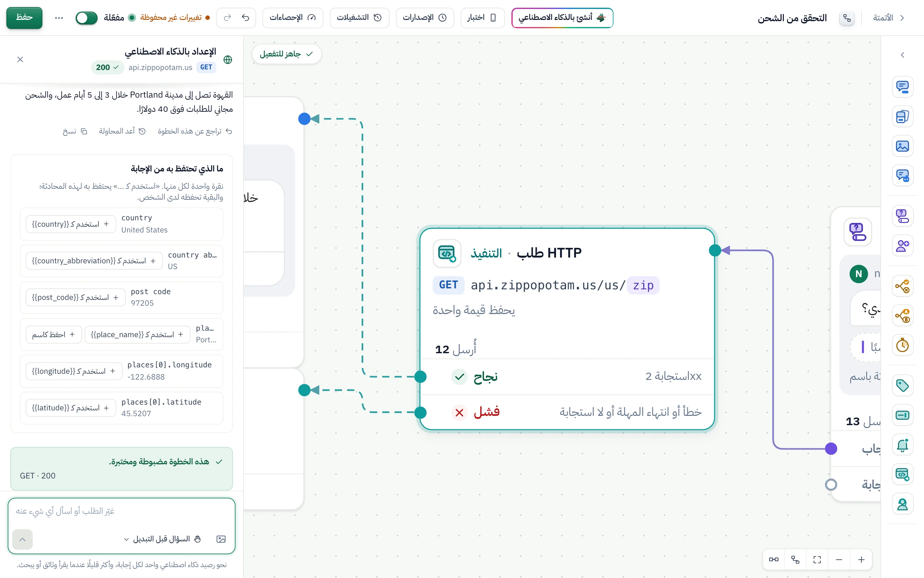The width and height of the screenshot is (924, 578).
Task: Click أعد المحاولة retry button
Action: pyautogui.click(x=122, y=131)
